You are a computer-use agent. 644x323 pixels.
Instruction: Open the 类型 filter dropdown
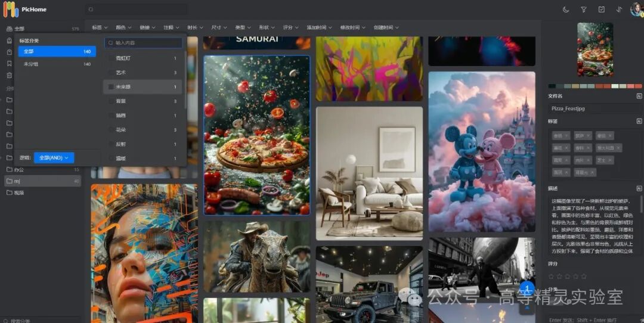point(242,27)
